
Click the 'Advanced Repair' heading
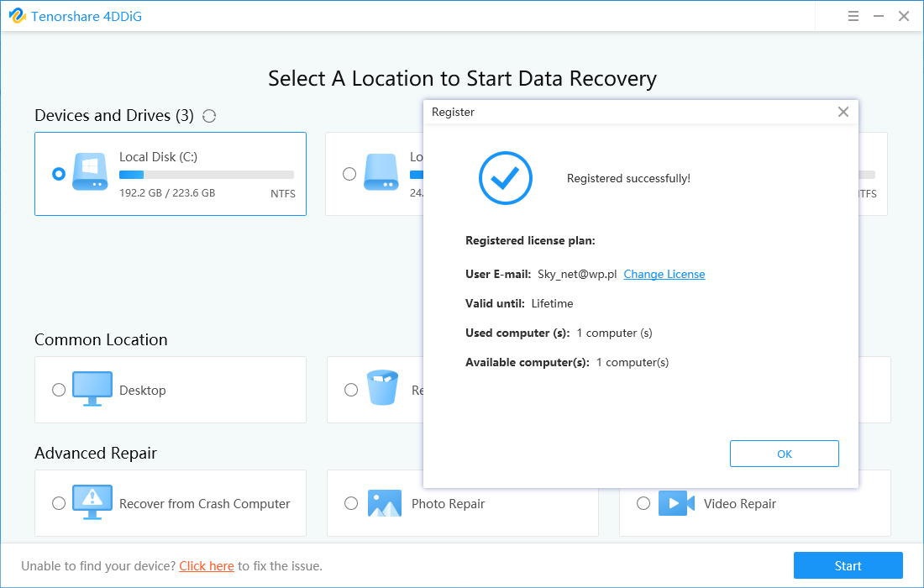pyautogui.click(x=96, y=453)
